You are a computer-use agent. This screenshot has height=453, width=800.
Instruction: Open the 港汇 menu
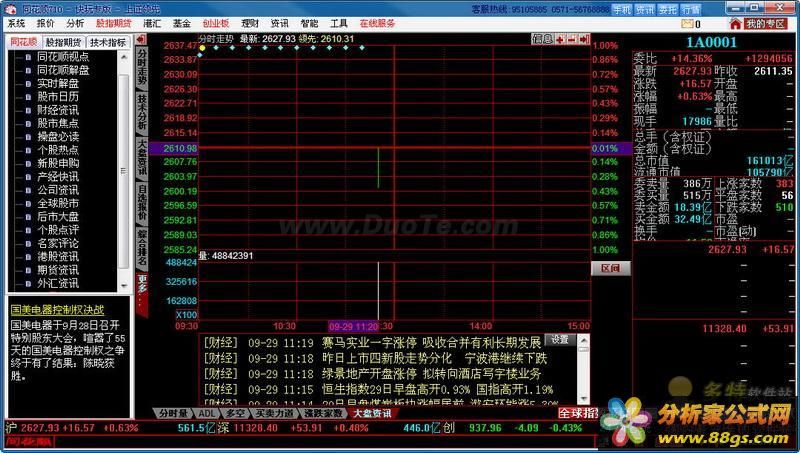(x=152, y=23)
